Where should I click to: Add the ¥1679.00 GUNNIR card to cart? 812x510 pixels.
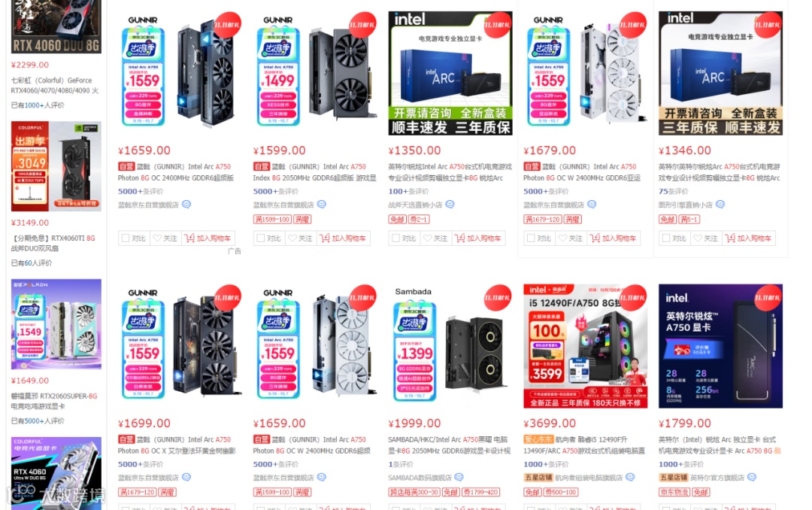[x=614, y=238]
